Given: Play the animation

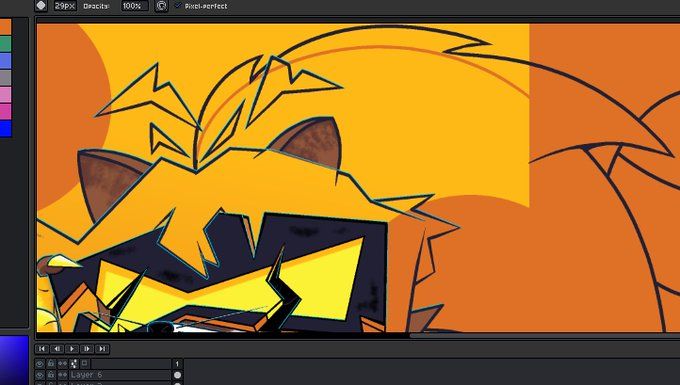Looking at the screenshot, I should click(x=72, y=349).
